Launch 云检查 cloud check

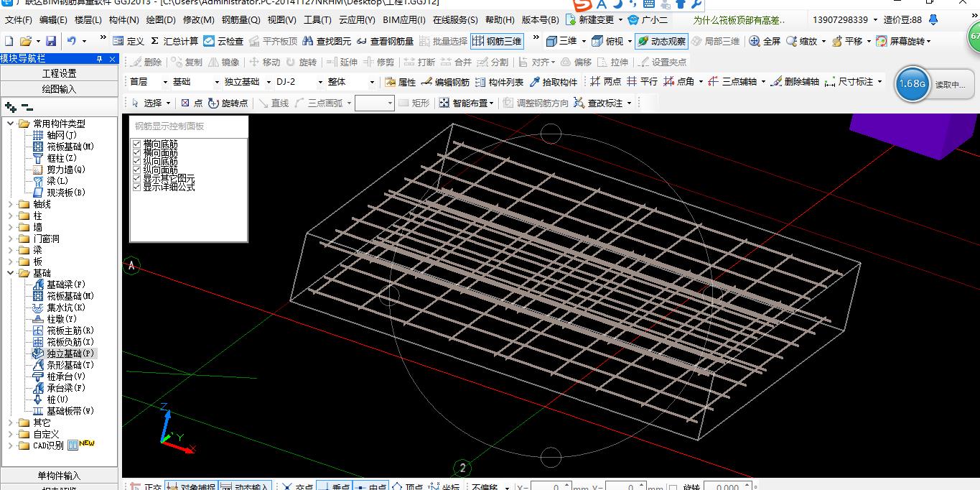click(223, 41)
